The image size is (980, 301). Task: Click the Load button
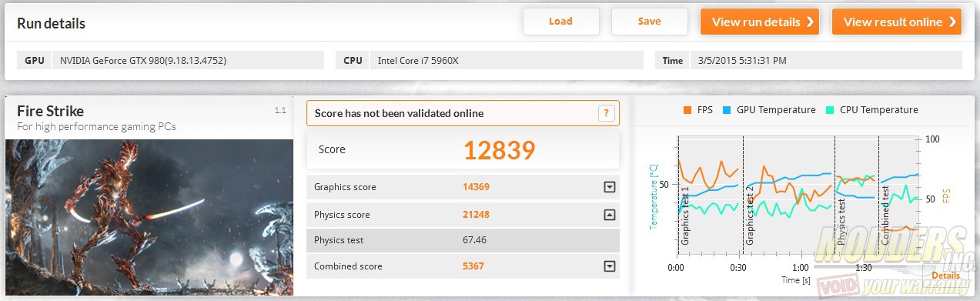(560, 22)
